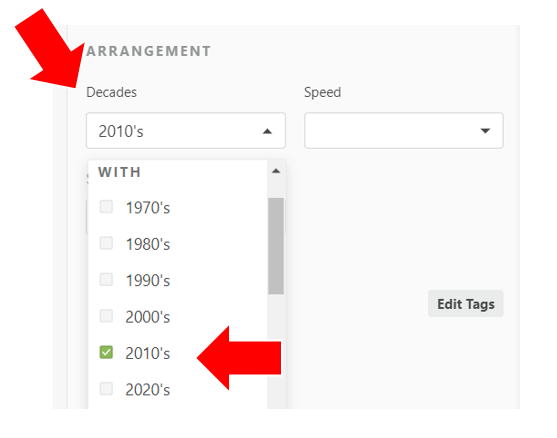
Task: Click the 2000's option label
Action: (x=148, y=317)
